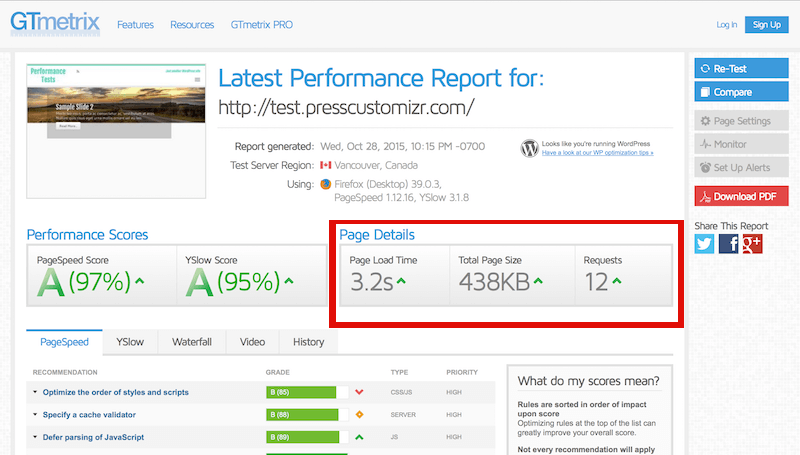
Task: Click the orange diamond trend icon
Action: point(359,415)
